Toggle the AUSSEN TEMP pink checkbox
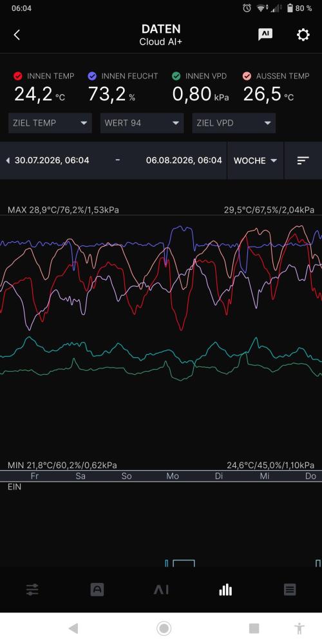This screenshot has width=322, height=644. pos(247,76)
